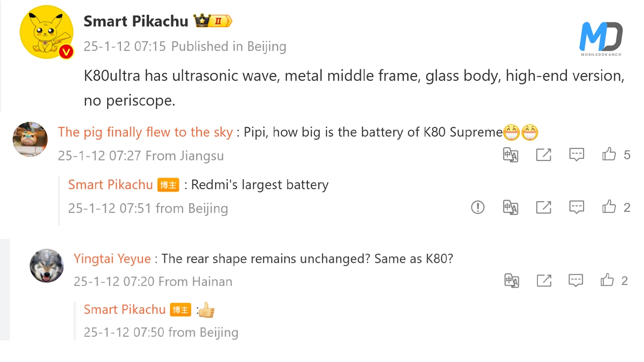This screenshot has width=644, height=362.
Task: Reply to the K80 Supreme battery comment
Action: pyautogui.click(x=577, y=155)
